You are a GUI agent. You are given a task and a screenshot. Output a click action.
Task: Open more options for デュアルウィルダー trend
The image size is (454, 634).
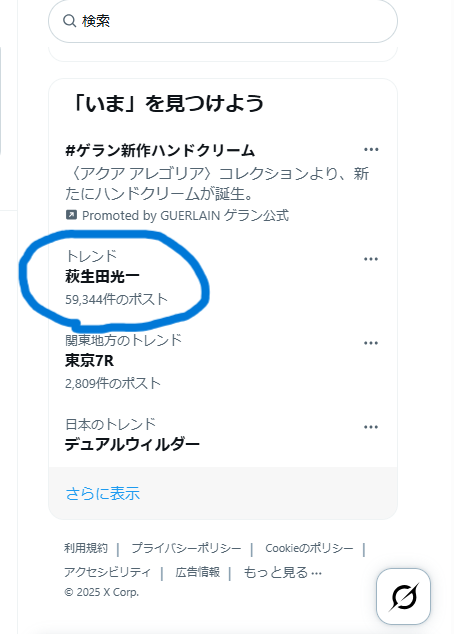pyautogui.click(x=371, y=427)
